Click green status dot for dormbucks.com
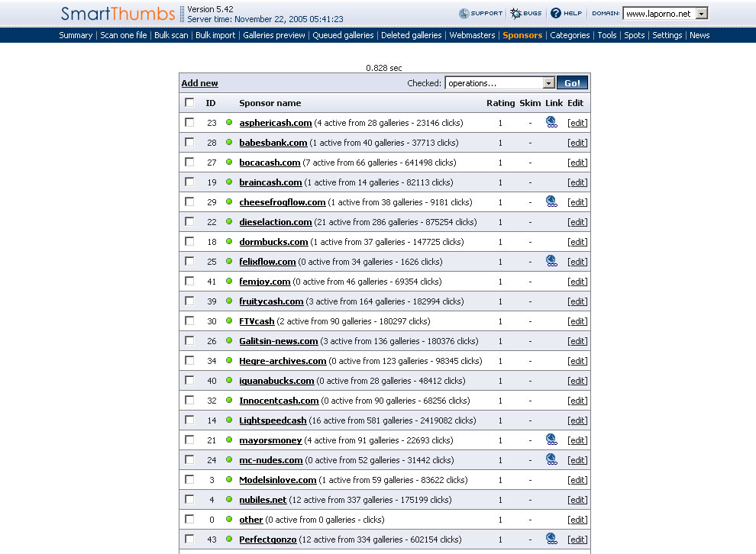Screen dimensions: 756x554 [229, 241]
